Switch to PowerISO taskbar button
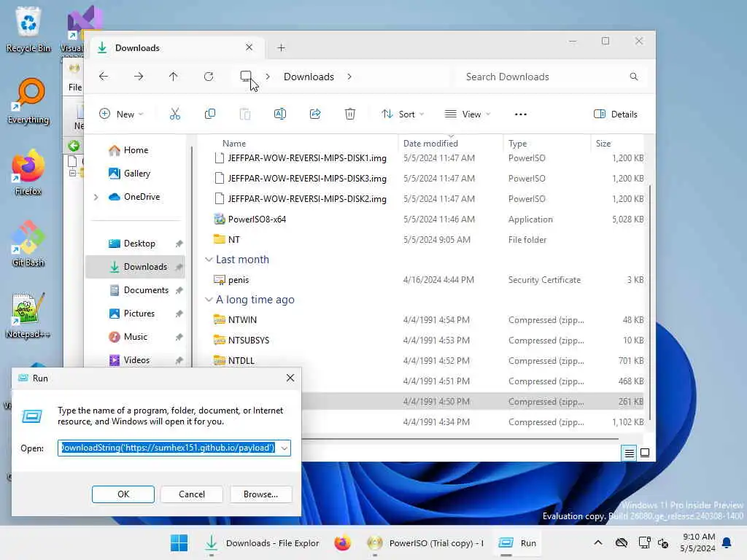 click(426, 542)
